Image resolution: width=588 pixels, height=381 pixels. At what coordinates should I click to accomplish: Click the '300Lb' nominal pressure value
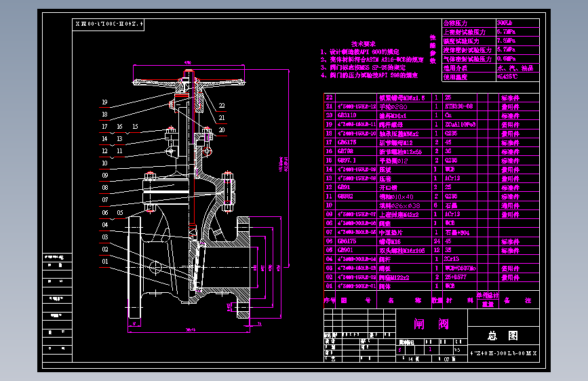coord(505,23)
